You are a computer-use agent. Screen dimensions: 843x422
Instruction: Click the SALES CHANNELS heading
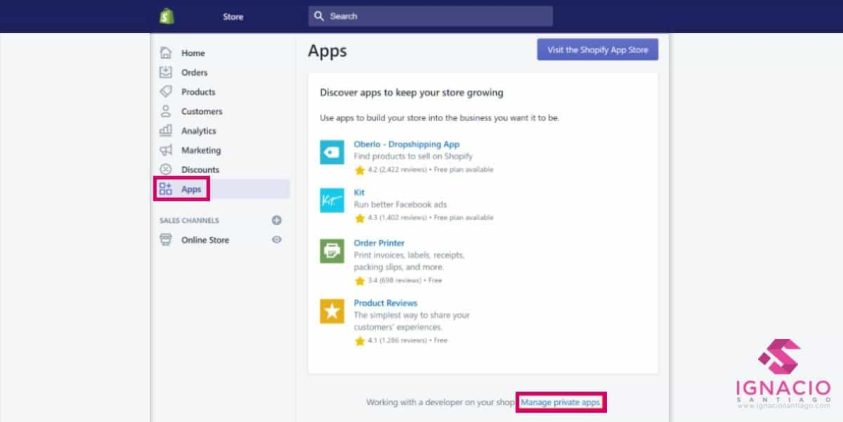coord(189,220)
